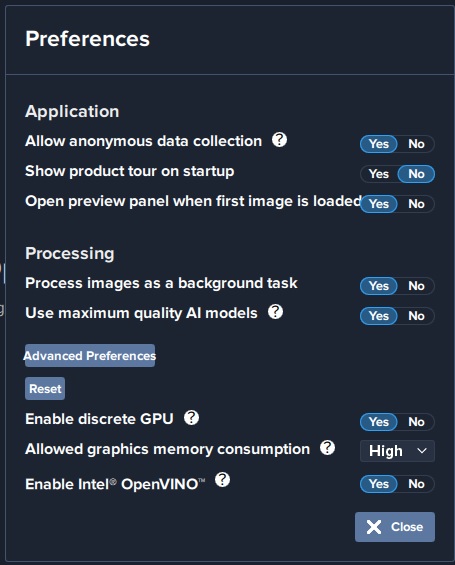This screenshot has height=565, width=455.
Task: Show help for Enable discrete GPU
Action: coord(191,418)
